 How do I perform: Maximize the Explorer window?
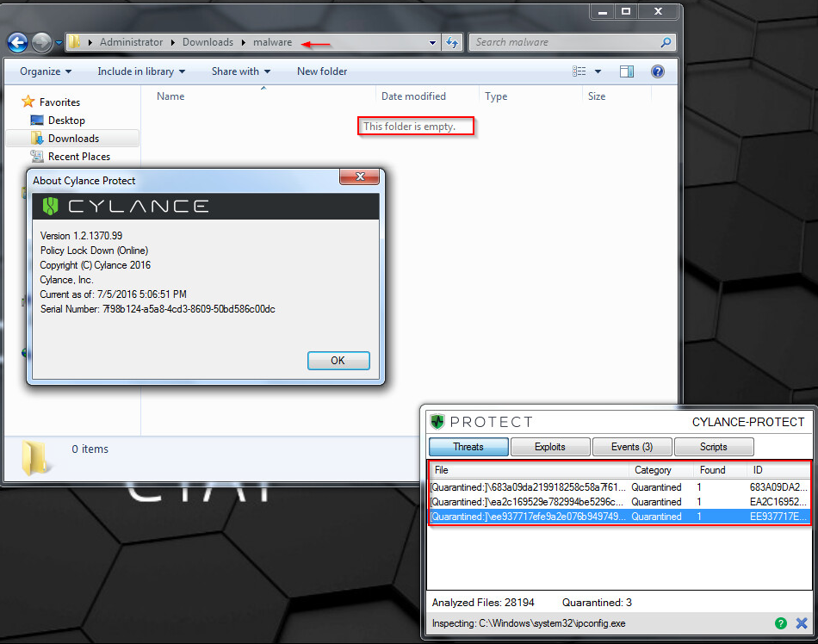626,11
